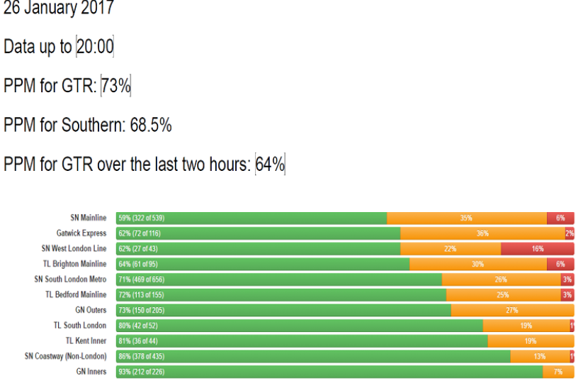
Task: Select the SN Mainline green 59% bar
Action: (251, 218)
